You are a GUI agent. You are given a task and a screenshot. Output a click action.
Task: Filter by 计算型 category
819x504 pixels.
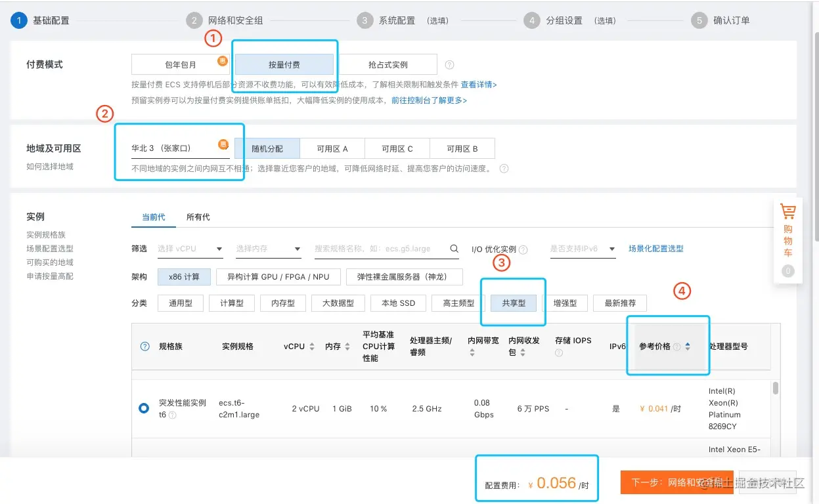232,303
